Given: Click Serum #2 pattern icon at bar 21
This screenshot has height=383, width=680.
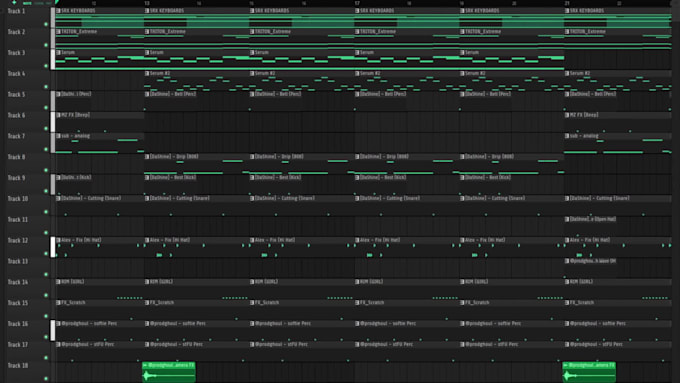Looking at the screenshot, I should tap(567, 73).
